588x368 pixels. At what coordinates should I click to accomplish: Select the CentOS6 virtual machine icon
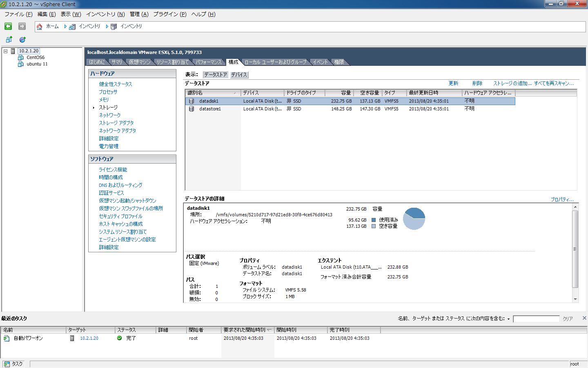[21, 58]
